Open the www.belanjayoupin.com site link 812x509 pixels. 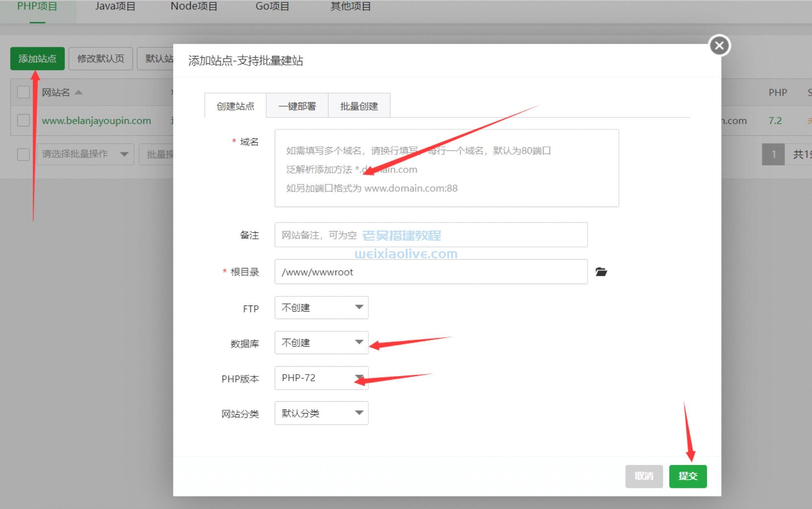pyautogui.click(x=96, y=121)
